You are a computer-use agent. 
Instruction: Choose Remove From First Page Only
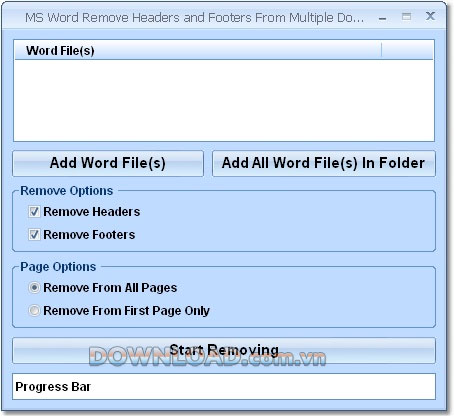(34, 311)
